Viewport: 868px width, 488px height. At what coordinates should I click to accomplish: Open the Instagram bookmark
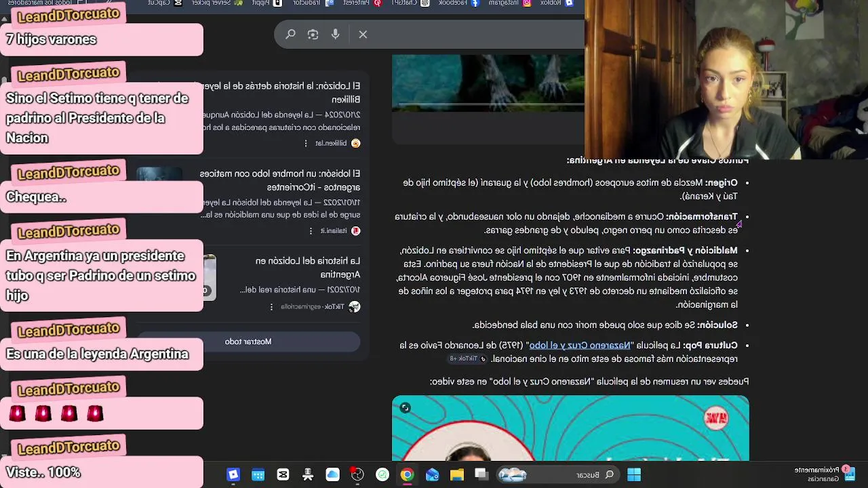(509, 3)
